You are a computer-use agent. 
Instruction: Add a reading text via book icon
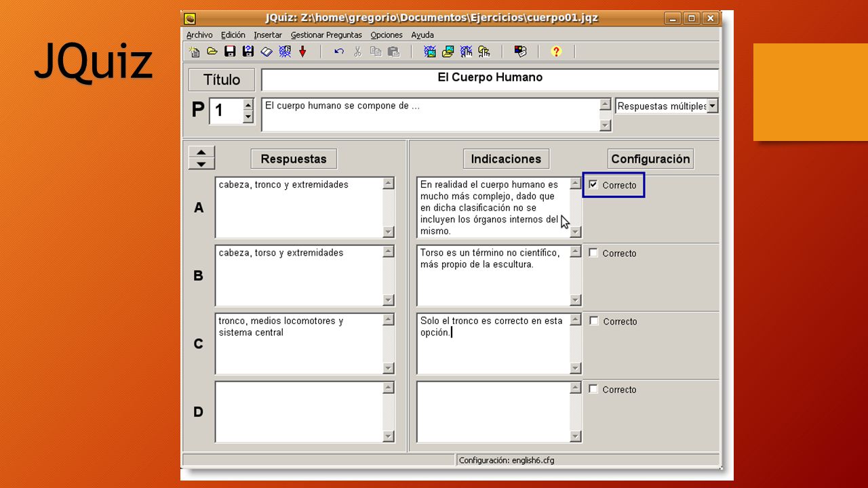coord(267,52)
